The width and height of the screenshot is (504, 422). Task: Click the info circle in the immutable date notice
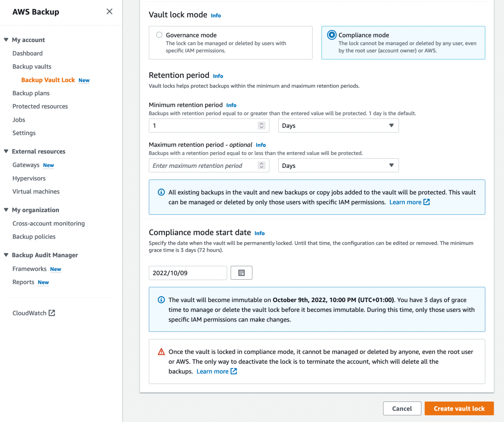pyautogui.click(x=161, y=299)
